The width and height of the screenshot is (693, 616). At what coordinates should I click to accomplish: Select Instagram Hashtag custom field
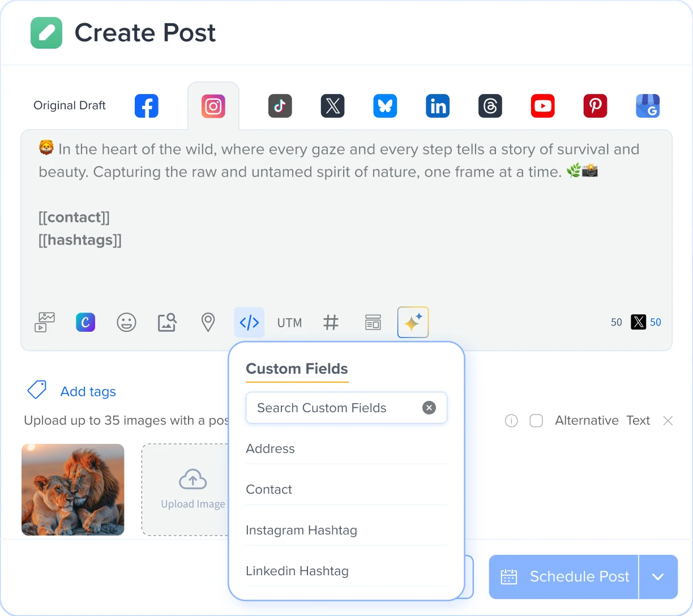pos(301,531)
